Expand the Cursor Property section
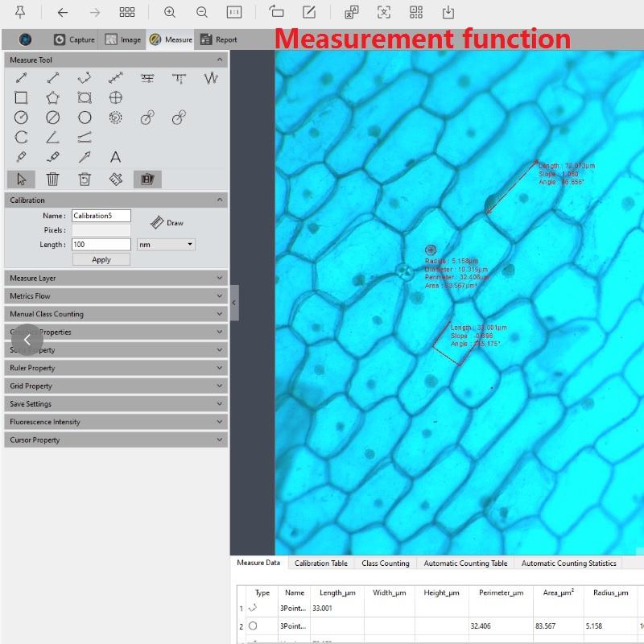The height and width of the screenshot is (644, 644). pos(116,440)
